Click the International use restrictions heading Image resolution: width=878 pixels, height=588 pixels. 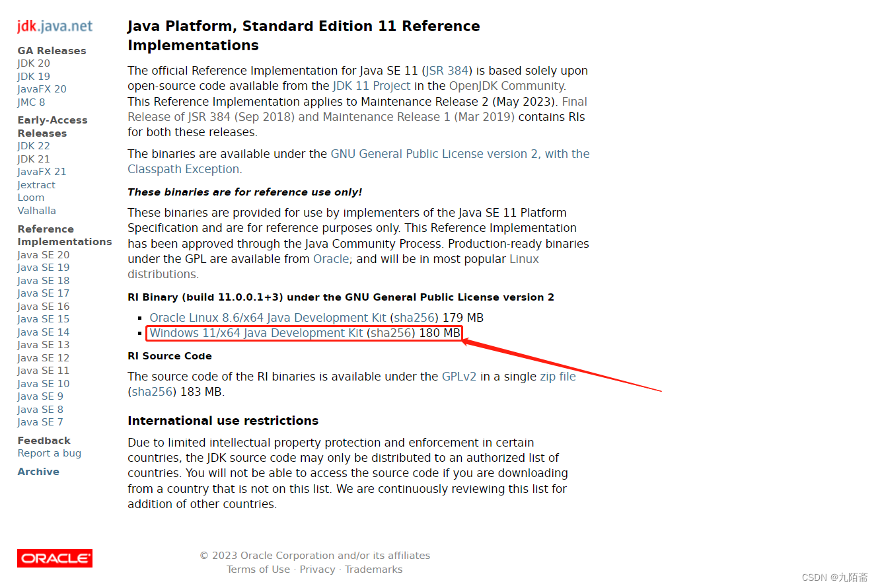(223, 421)
